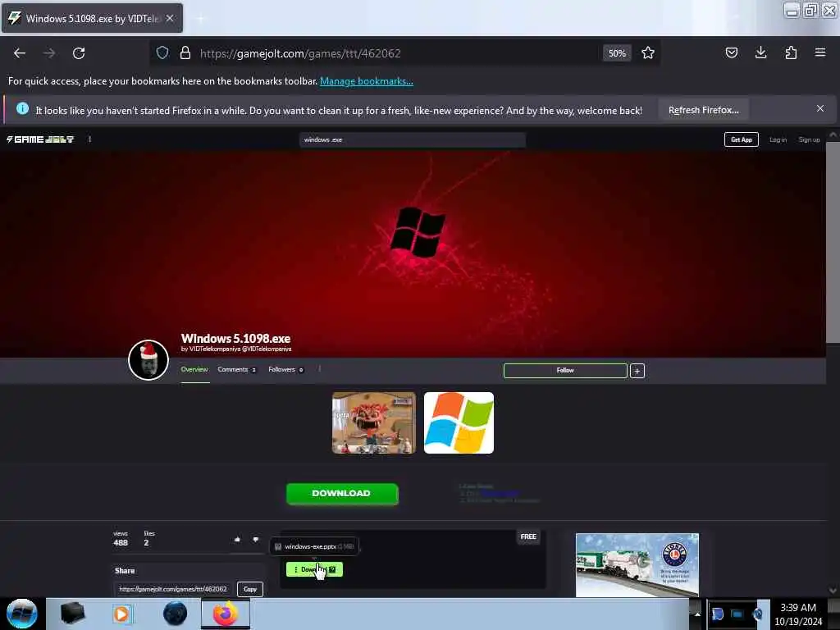Open the dark globe taskbar icon

176,614
